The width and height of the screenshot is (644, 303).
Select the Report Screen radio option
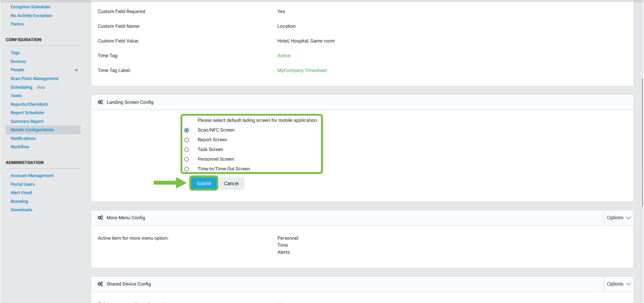[187, 140]
